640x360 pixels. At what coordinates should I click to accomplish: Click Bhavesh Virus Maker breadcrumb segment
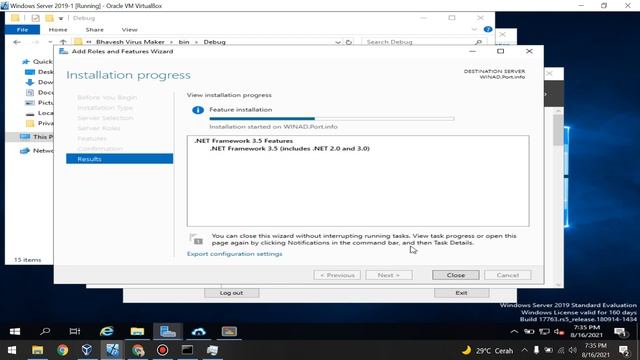click(x=130, y=42)
